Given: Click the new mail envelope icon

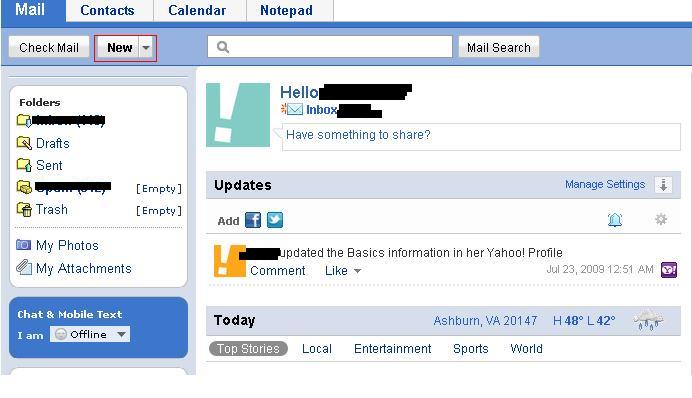Looking at the screenshot, I should point(292,109).
